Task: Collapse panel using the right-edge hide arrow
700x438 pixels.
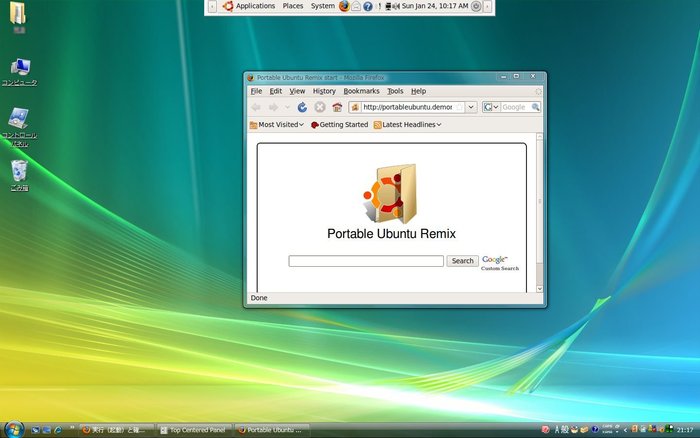Action: [488, 6]
